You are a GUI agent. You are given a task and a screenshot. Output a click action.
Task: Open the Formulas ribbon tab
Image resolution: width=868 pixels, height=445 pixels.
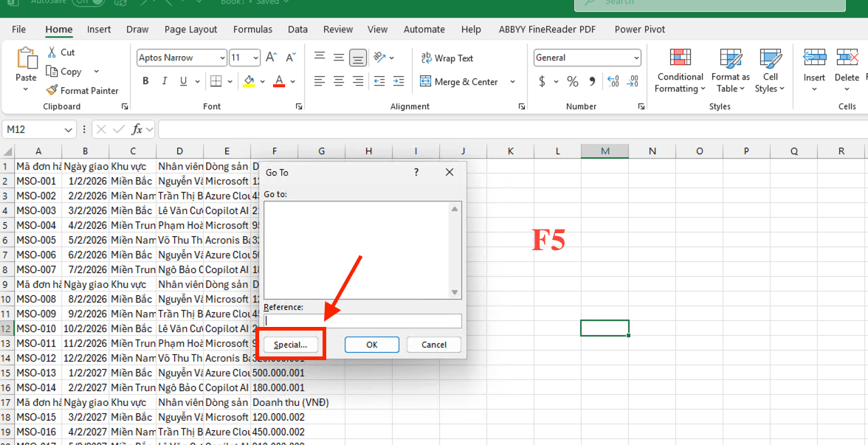click(x=252, y=30)
